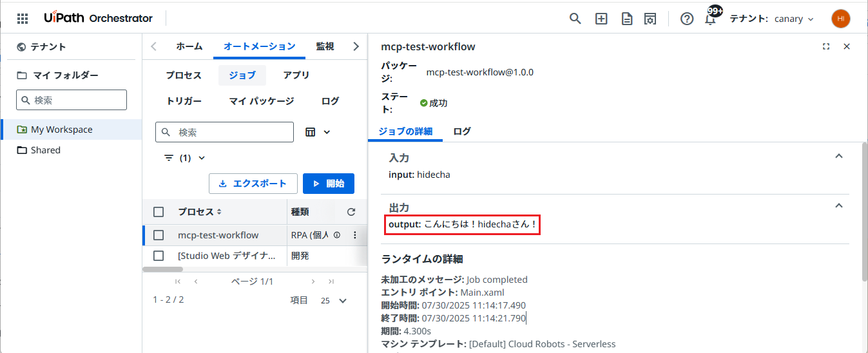The image size is (868, 353).
Task: Switch to the 監視 tab
Action: click(x=325, y=46)
